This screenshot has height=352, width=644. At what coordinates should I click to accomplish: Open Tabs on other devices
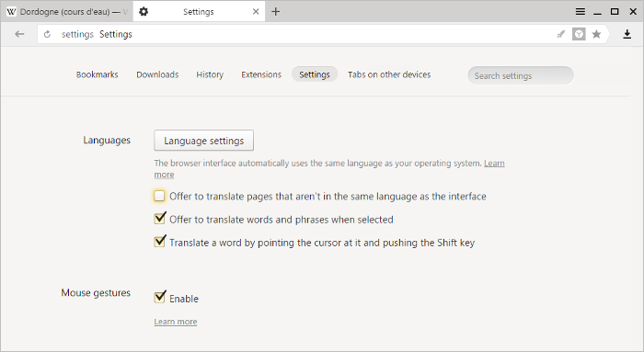click(x=389, y=74)
